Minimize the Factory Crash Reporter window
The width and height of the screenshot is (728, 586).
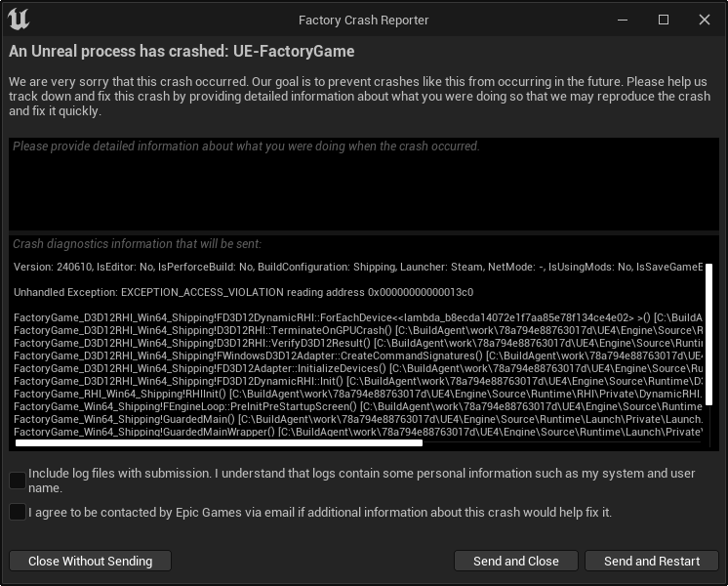[623, 20]
